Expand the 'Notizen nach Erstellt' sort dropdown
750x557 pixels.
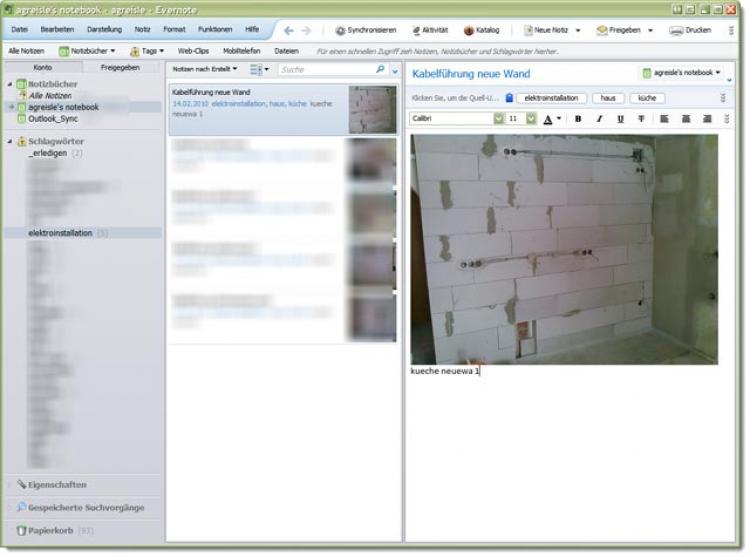click(x=204, y=69)
